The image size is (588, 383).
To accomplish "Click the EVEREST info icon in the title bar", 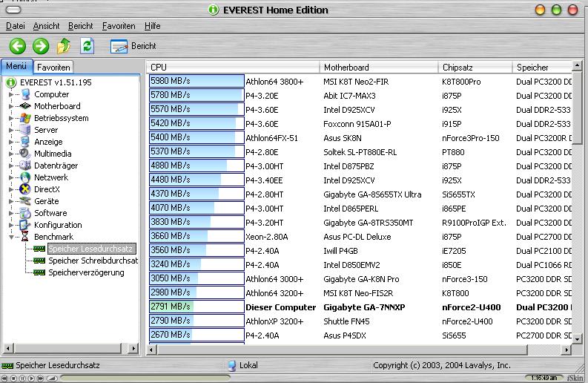I will [214, 10].
